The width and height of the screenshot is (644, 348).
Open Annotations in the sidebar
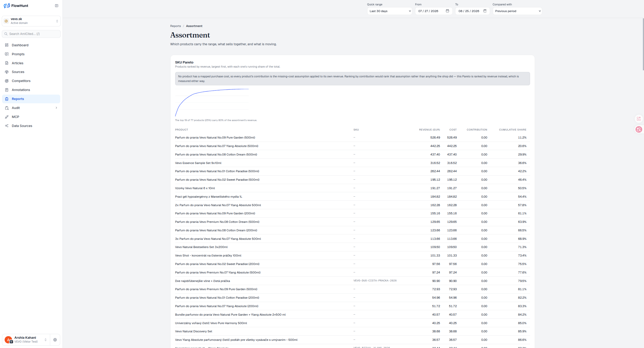point(31,90)
